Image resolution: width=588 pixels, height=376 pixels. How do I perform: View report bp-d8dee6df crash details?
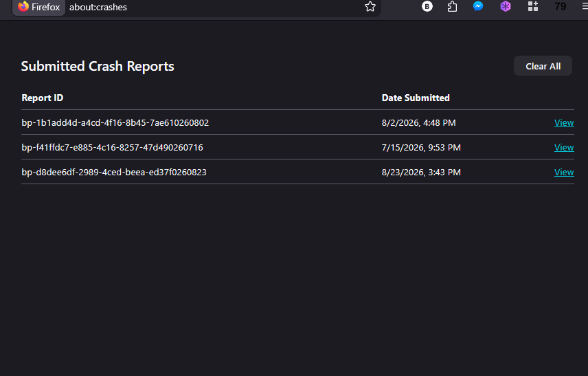click(564, 173)
